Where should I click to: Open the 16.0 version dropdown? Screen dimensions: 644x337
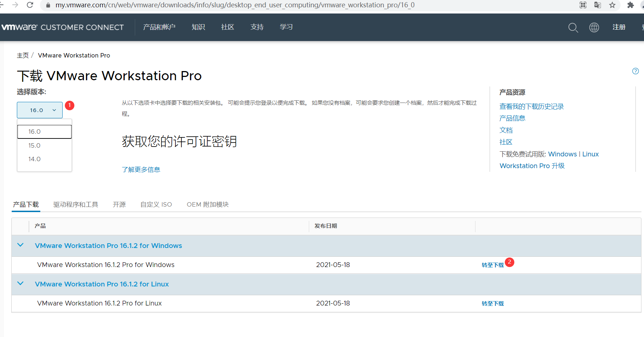(40, 110)
